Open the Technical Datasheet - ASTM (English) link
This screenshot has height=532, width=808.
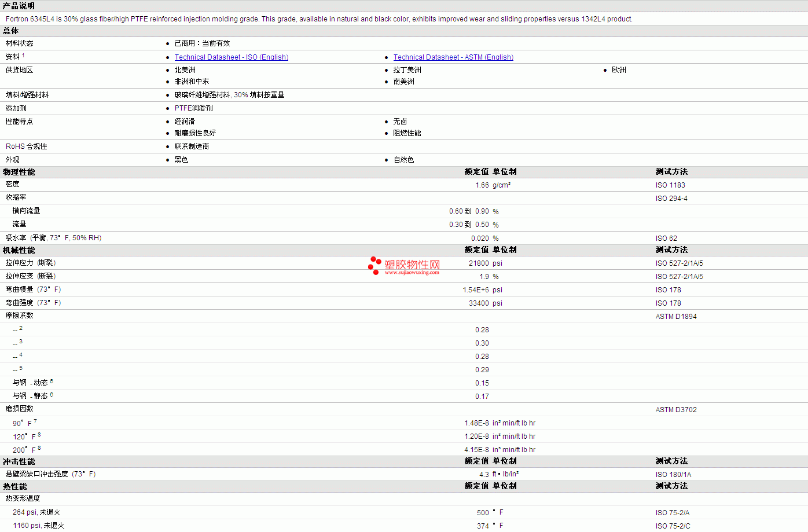point(453,57)
